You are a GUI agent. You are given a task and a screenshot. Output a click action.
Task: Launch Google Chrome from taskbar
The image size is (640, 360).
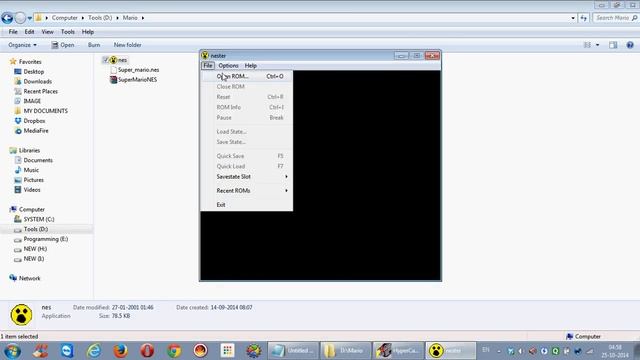coord(174,351)
